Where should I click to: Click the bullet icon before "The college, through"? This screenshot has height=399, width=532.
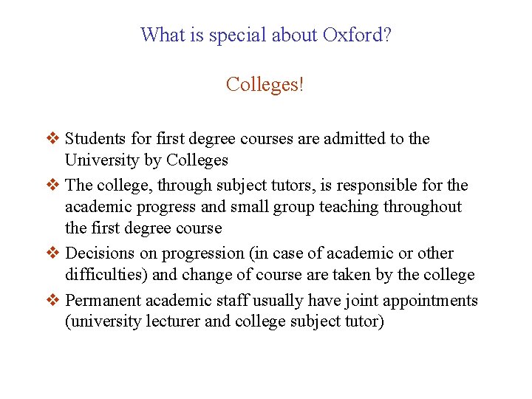pos(54,184)
